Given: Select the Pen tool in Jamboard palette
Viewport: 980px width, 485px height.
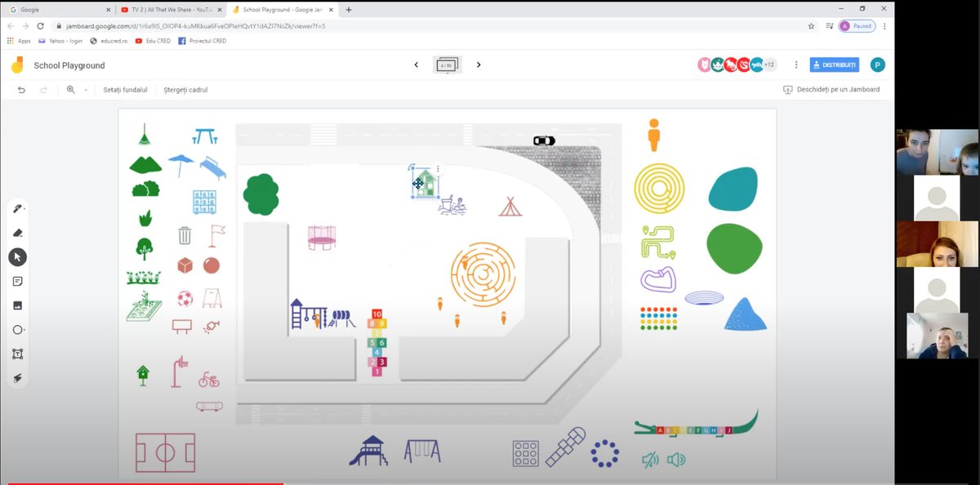Looking at the screenshot, I should [17, 209].
